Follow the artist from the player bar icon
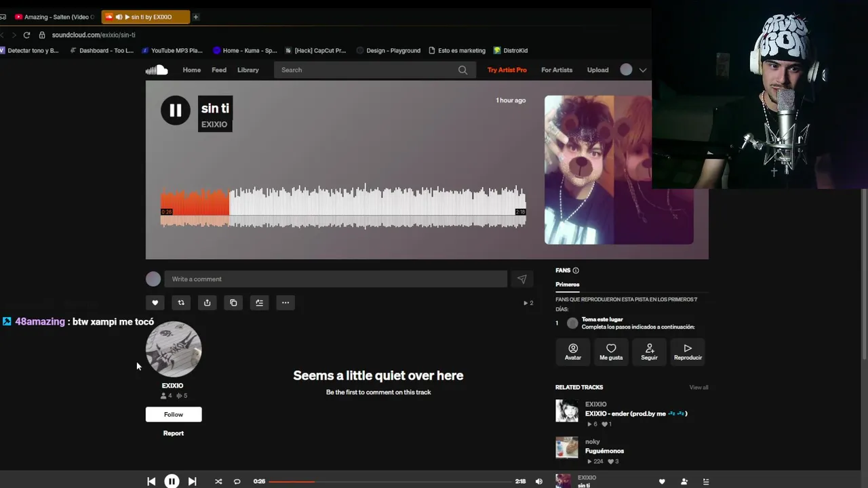This screenshot has width=868, height=488. [x=684, y=481]
